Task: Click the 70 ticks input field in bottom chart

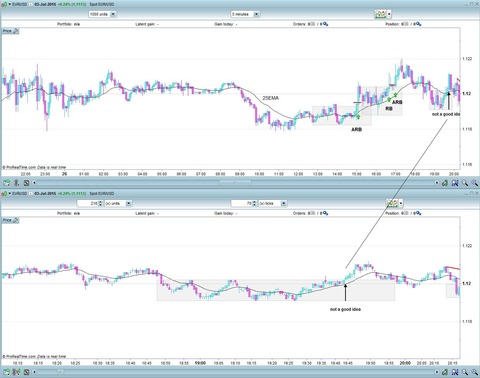Action: click(x=242, y=203)
